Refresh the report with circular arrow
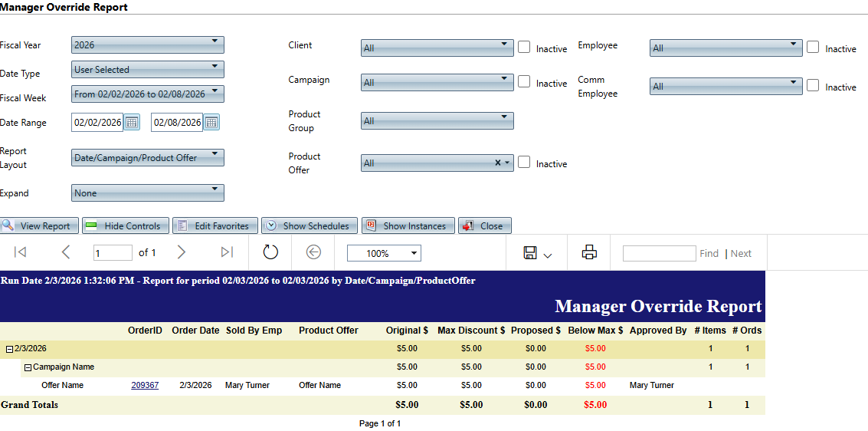 pyautogui.click(x=270, y=252)
